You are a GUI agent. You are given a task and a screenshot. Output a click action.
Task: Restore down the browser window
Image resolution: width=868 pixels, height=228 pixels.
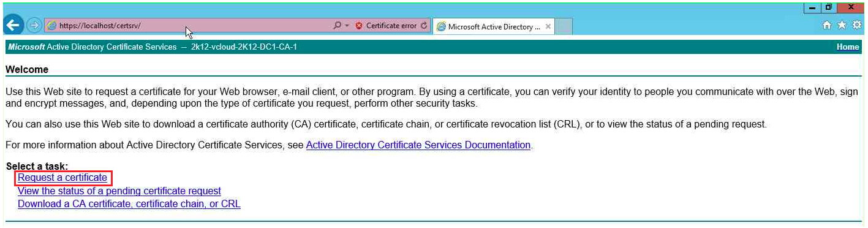(829, 7)
